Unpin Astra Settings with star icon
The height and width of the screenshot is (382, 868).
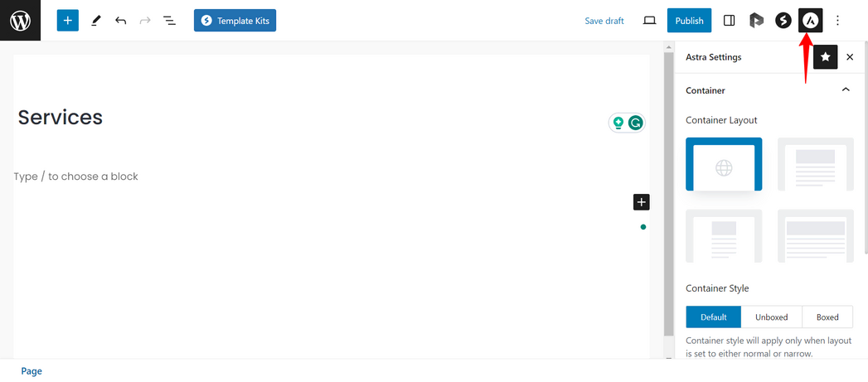(825, 57)
